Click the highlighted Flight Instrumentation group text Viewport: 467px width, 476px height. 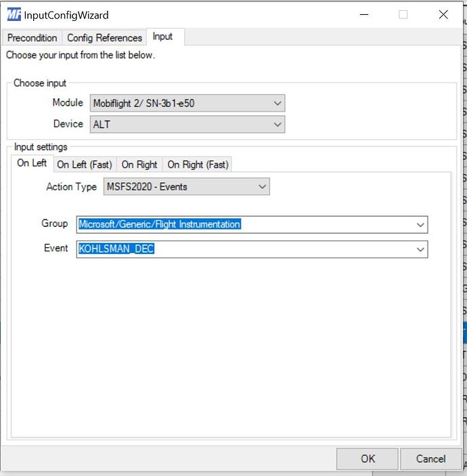point(160,224)
